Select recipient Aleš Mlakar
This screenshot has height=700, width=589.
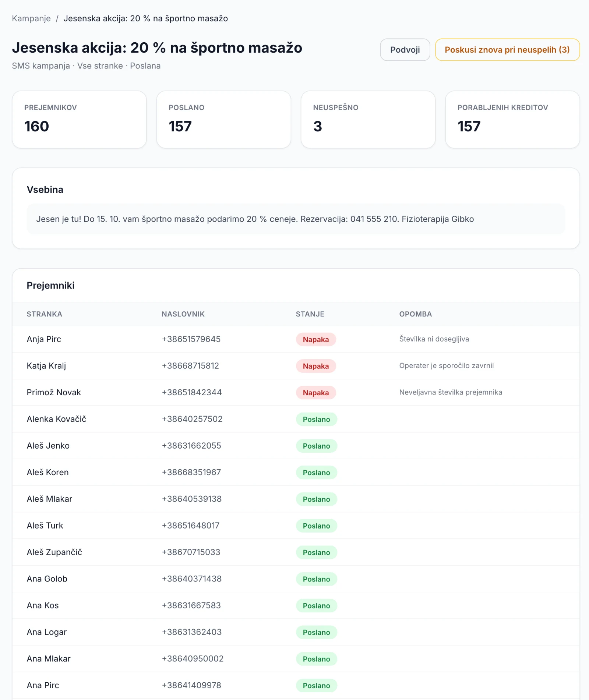[49, 499]
